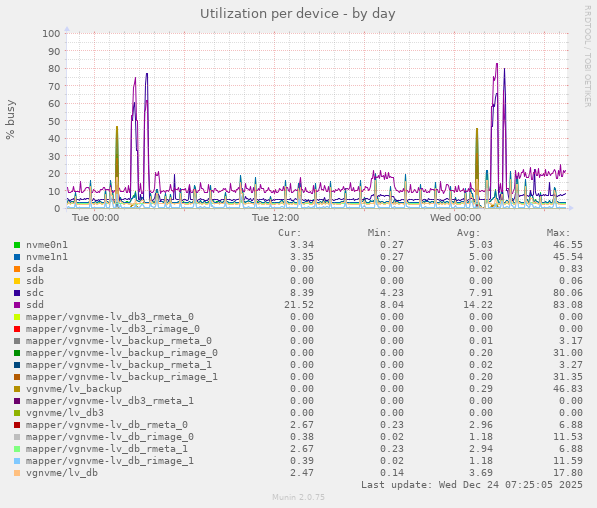The width and height of the screenshot is (597, 508).
Task: Click the Tue 00:00 x-axis label
Action: 96,218
